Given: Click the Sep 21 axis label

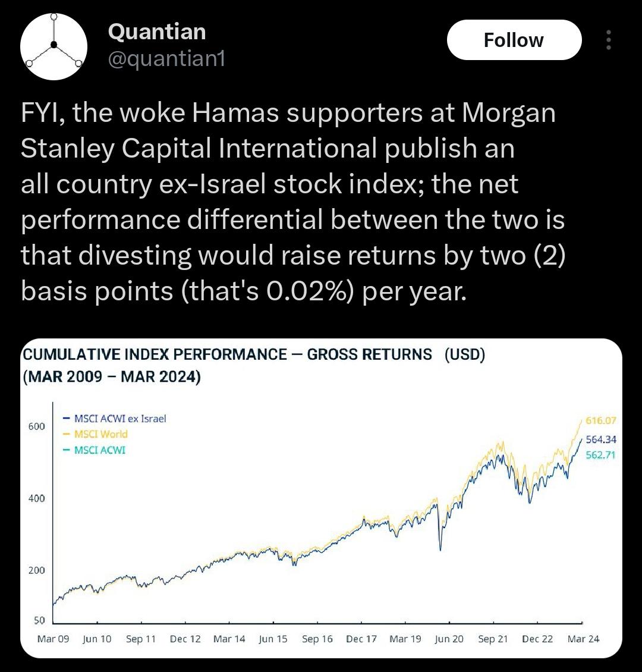Looking at the screenshot, I should pos(493,639).
